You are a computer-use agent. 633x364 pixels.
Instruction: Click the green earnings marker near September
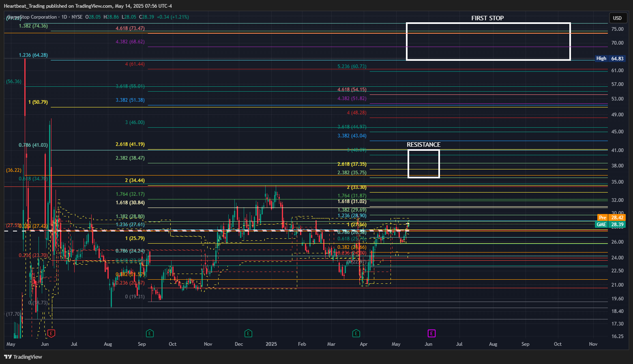coord(150,333)
